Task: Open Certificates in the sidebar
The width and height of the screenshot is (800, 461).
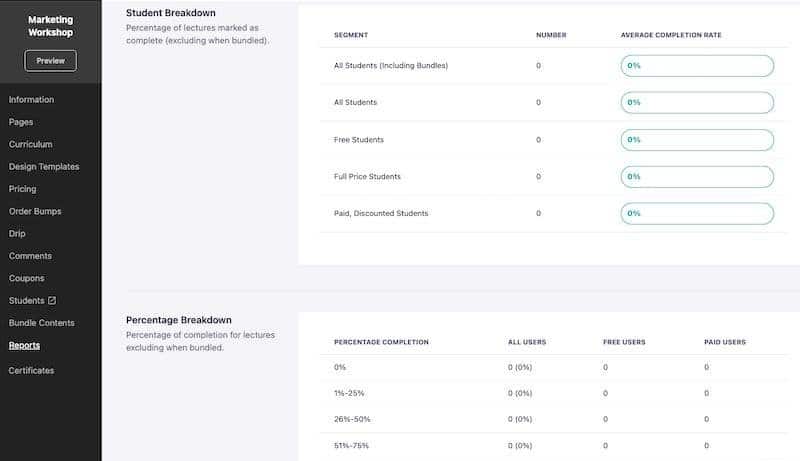Action: [x=31, y=371]
